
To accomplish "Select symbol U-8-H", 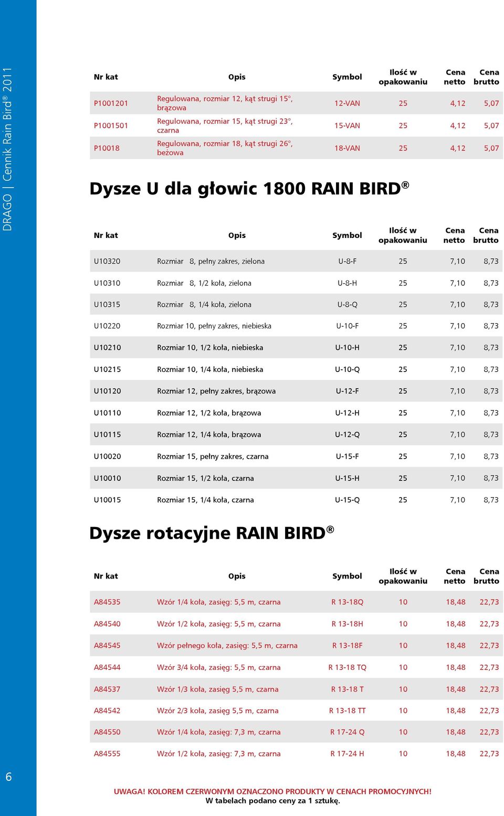I will point(347,283).
